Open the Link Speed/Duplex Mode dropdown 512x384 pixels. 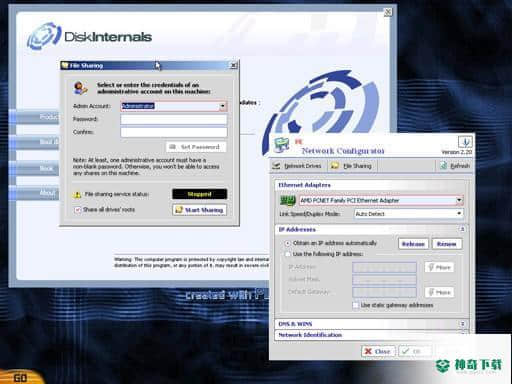(x=459, y=213)
